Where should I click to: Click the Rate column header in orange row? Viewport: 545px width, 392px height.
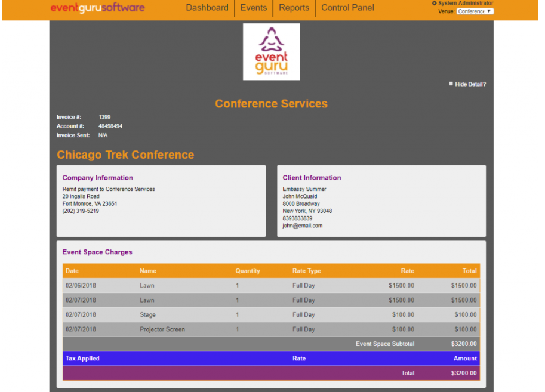coord(407,271)
